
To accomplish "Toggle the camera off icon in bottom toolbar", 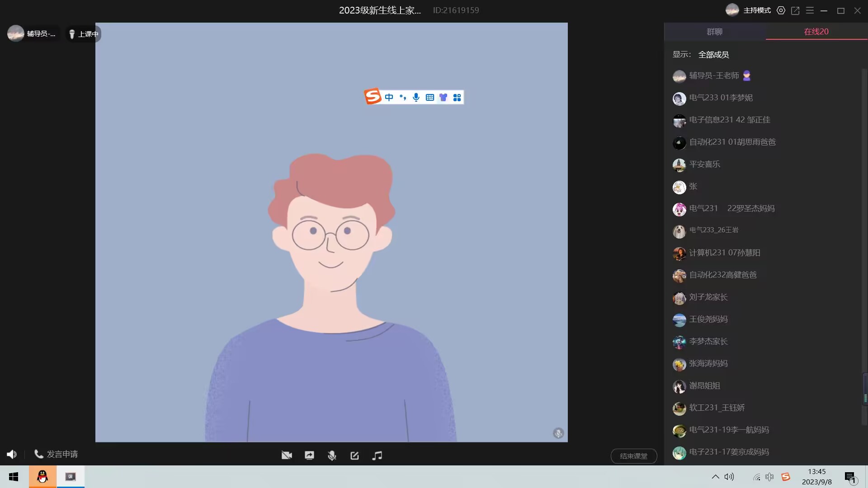I will (x=287, y=455).
